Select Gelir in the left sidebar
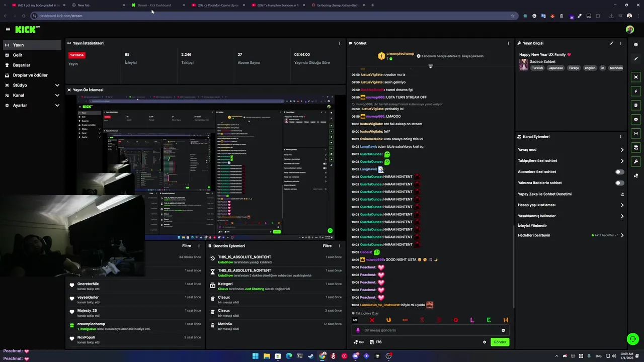This screenshot has width=644, height=362. click(x=32, y=55)
